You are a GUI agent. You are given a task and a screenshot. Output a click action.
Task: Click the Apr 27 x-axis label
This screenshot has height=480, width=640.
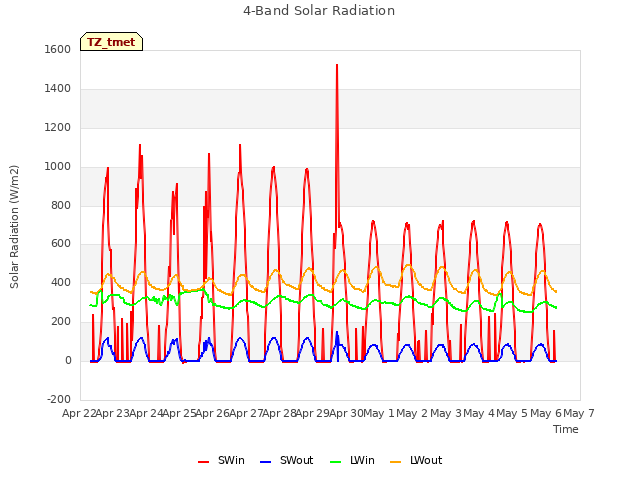point(246,413)
